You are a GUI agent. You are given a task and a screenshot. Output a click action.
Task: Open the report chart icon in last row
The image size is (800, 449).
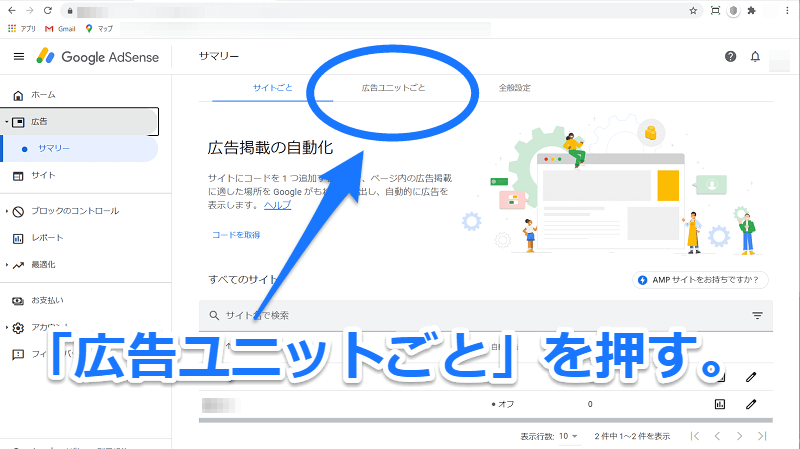pos(719,405)
